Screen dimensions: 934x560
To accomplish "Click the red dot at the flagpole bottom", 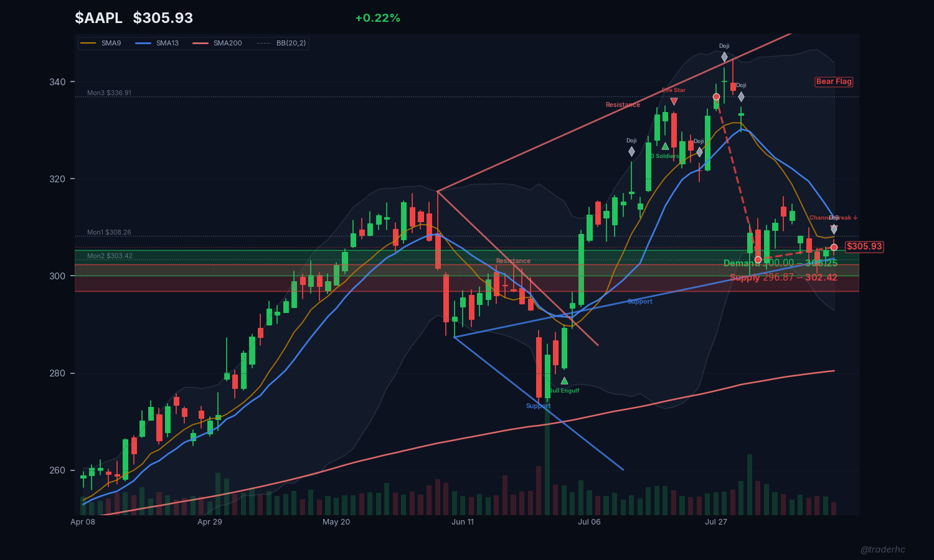I will 758,259.
